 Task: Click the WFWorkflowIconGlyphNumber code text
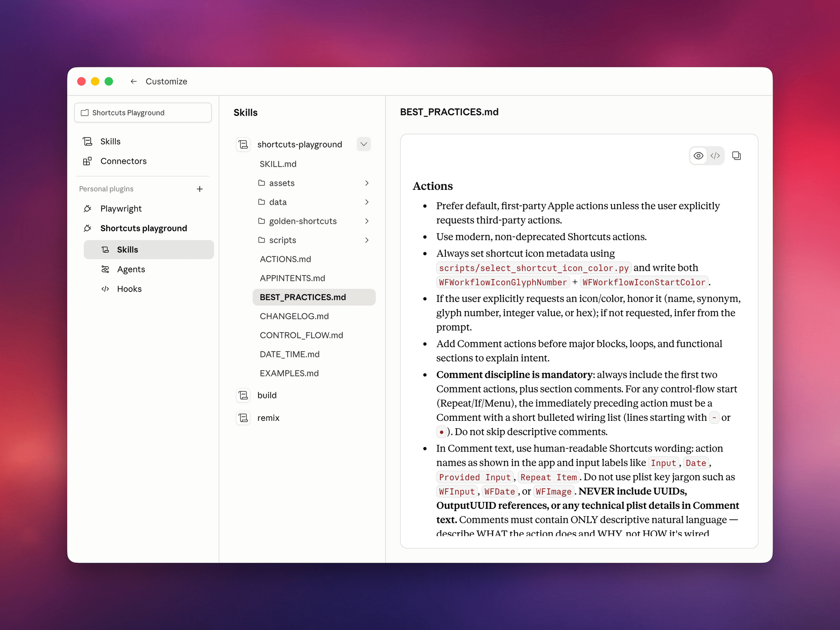click(x=503, y=282)
